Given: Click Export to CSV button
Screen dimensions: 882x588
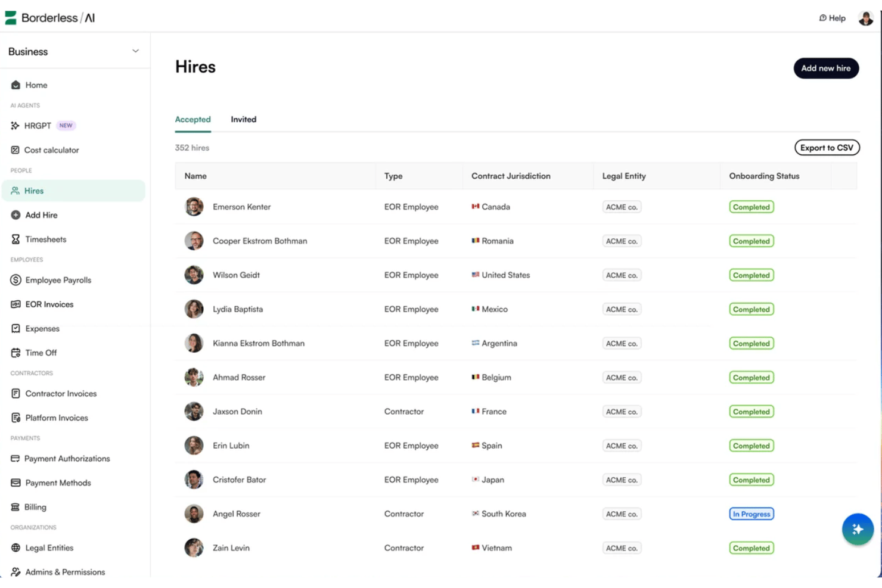Looking at the screenshot, I should pos(827,148).
